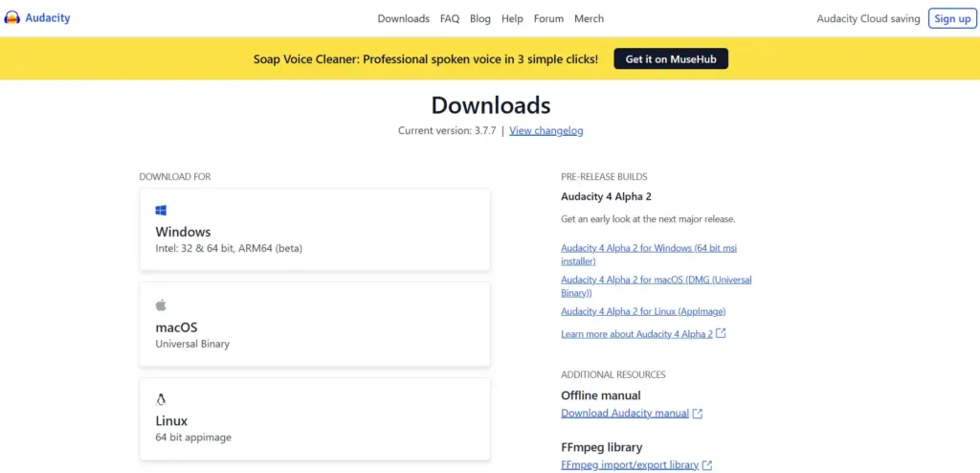Open the Blog section
980x473 pixels.
[480, 18]
